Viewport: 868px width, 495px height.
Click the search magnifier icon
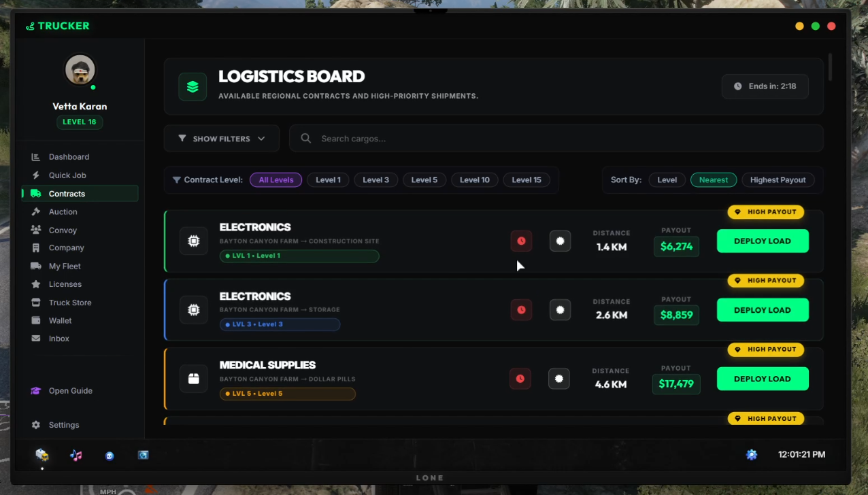tap(306, 139)
